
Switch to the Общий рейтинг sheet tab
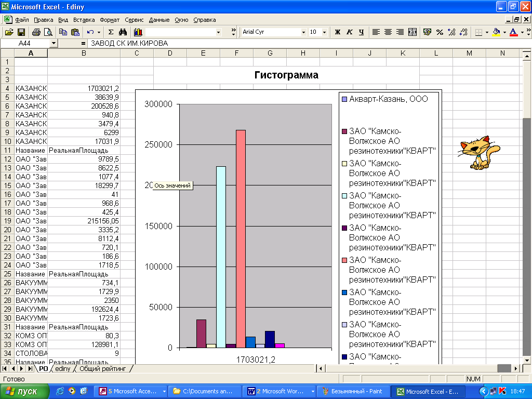(x=102, y=368)
